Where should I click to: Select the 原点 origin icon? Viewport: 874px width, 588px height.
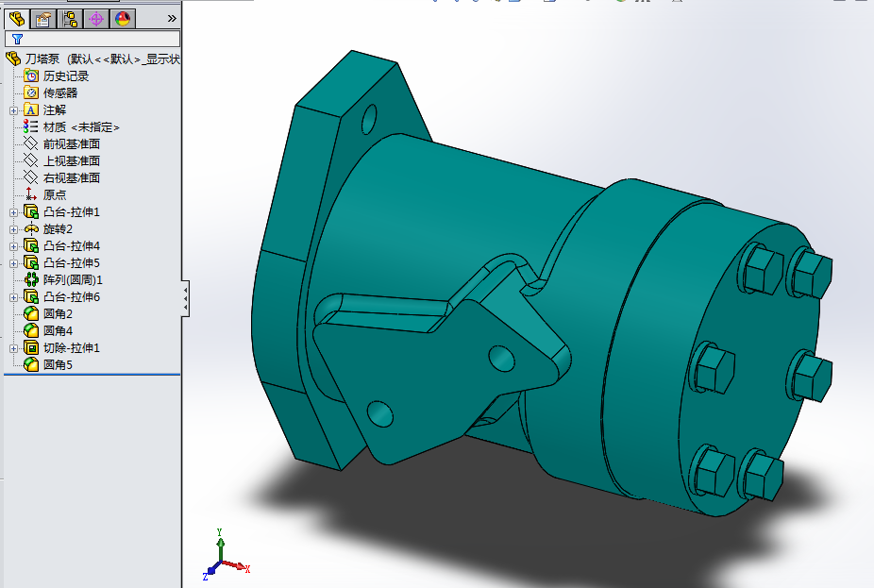point(30,194)
